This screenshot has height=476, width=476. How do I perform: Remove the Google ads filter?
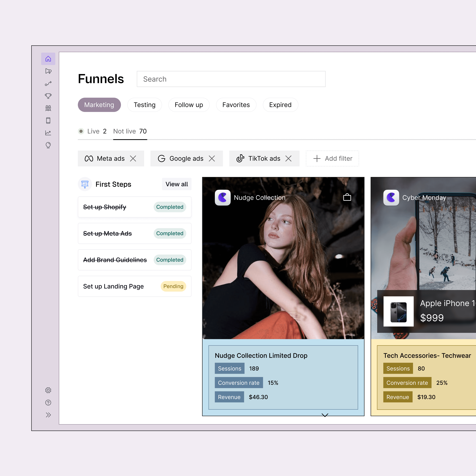click(x=212, y=158)
